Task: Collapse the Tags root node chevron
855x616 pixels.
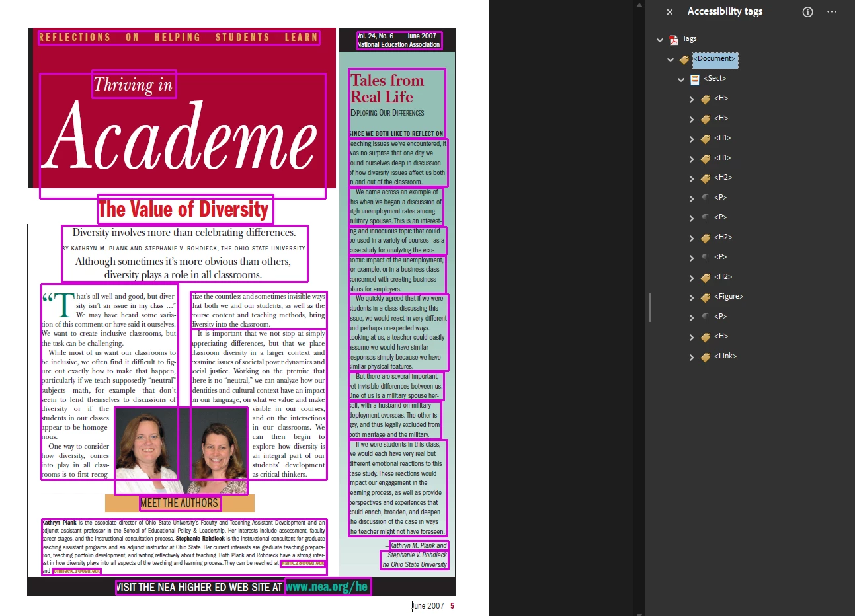Action: pyautogui.click(x=660, y=40)
